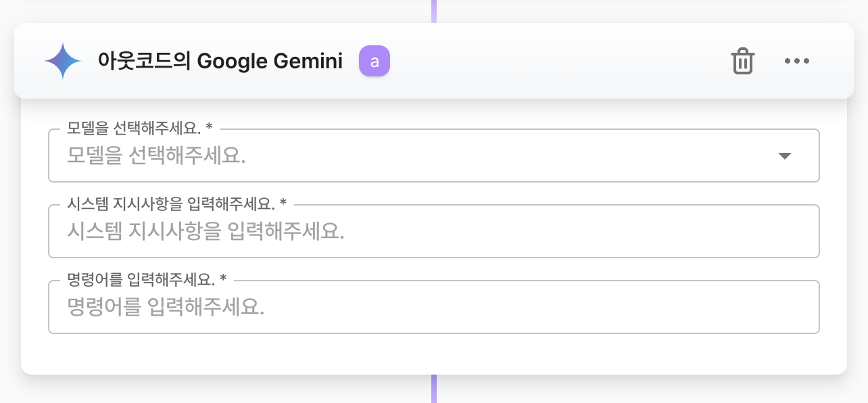This screenshot has height=403, width=868.
Task: Click the 시스템 지시사항을 입력해주세요 field label
Action: (171, 204)
